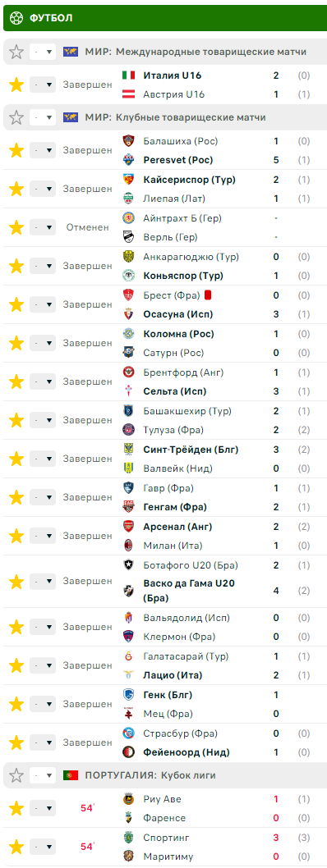
Task: Click the Arsenal club logo
Action: pos(129,527)
